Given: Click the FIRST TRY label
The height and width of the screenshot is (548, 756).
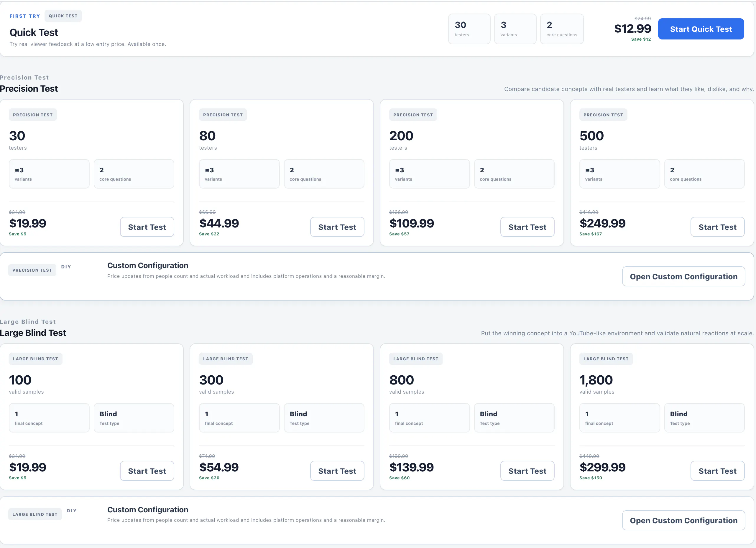Looking at the screenshot, I should coord(25,16).
